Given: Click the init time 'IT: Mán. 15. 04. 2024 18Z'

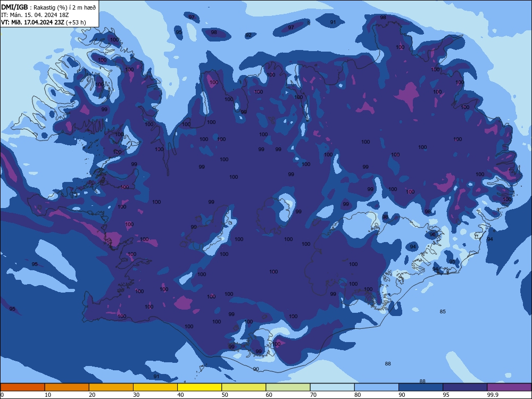Looking at the screenshot, I should click(35, 15).
